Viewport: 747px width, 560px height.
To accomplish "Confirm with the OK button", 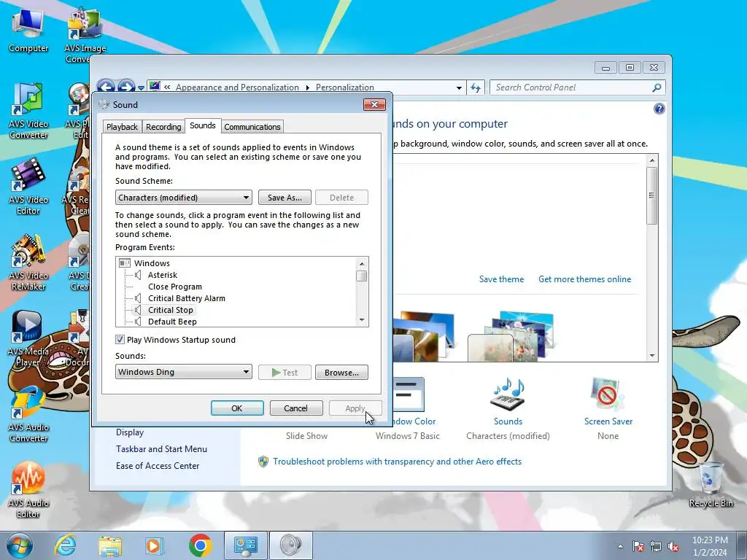I will click(x=237, y=408).
